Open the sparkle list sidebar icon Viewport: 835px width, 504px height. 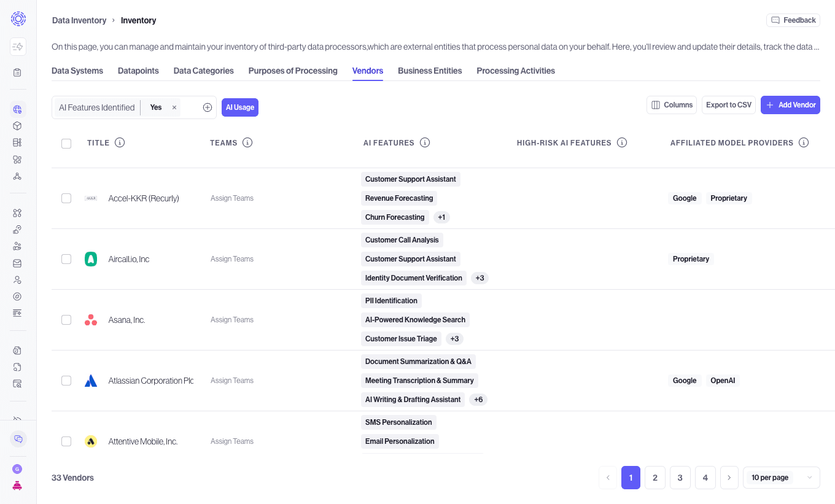[17, 313]
